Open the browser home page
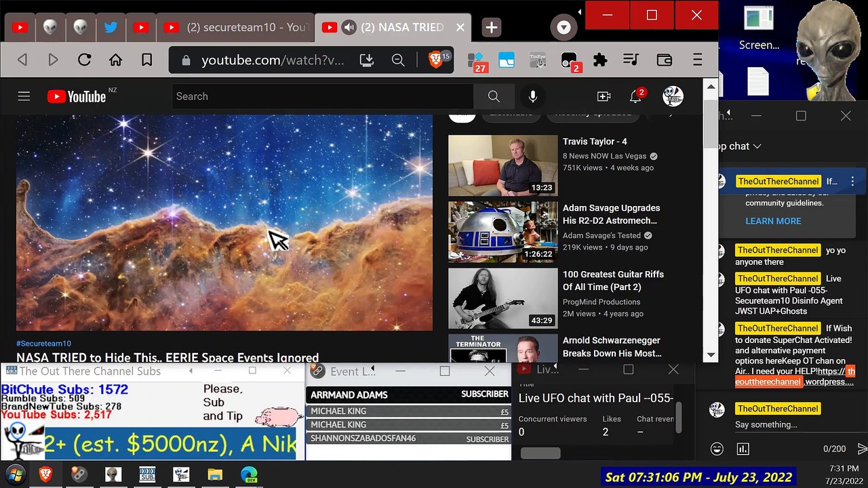 point(115,60)
